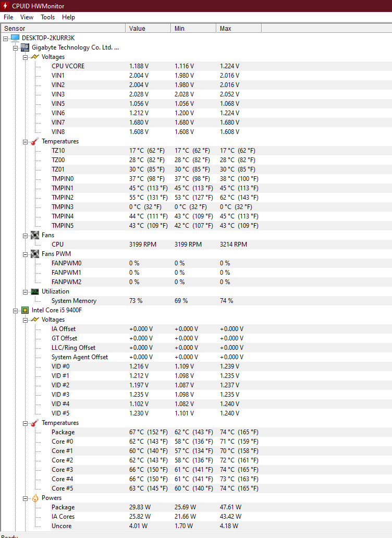Click the Value column header

tap(148, 29)
